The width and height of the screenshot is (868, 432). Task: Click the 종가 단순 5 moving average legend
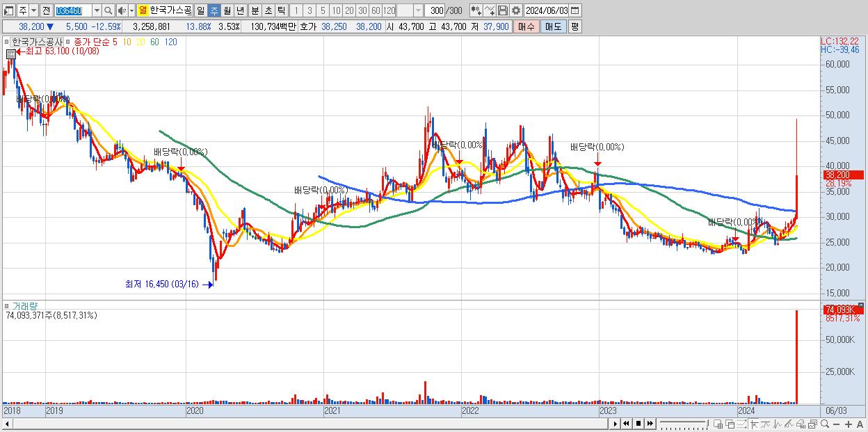tap(95, 42)
